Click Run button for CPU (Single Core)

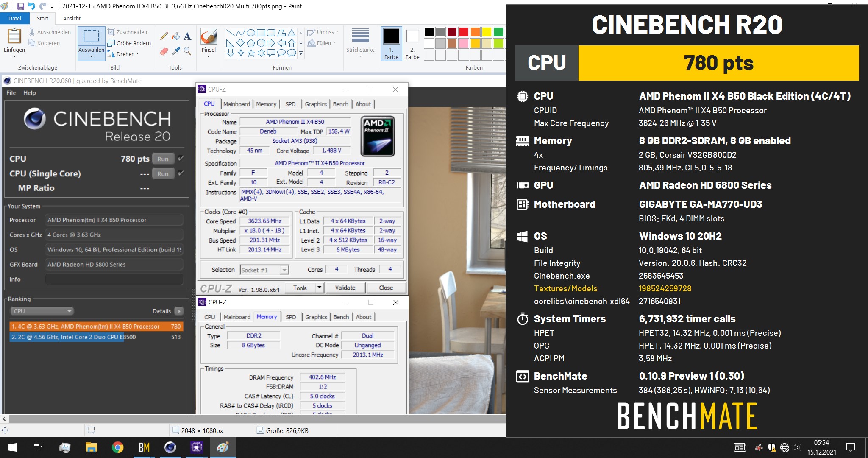[x=163, y=173]
